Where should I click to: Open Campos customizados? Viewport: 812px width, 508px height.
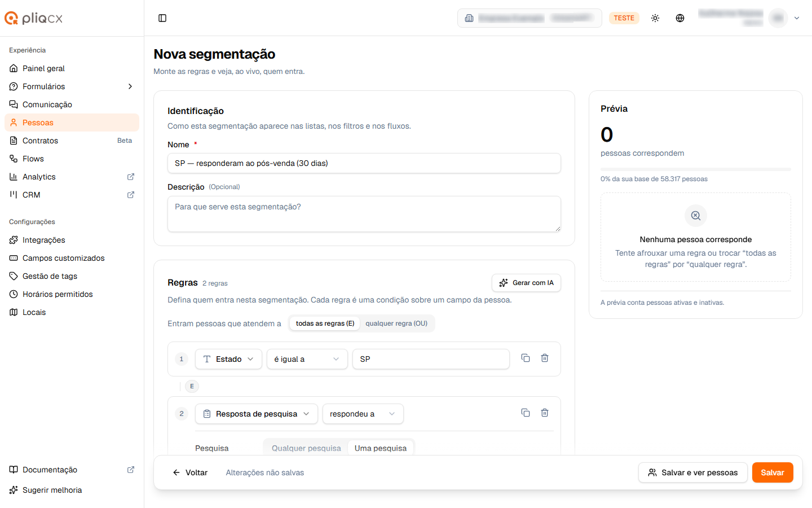[72, 258]
